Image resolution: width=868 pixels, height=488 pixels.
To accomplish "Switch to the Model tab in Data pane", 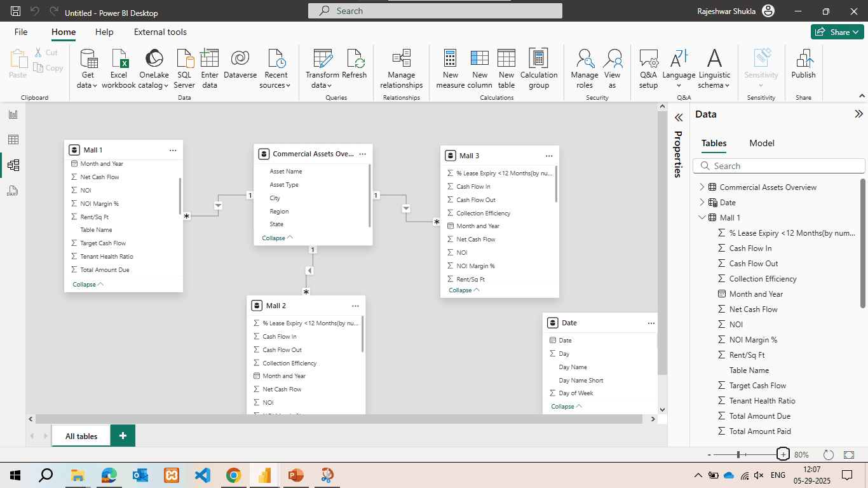I will click(761, 143).
